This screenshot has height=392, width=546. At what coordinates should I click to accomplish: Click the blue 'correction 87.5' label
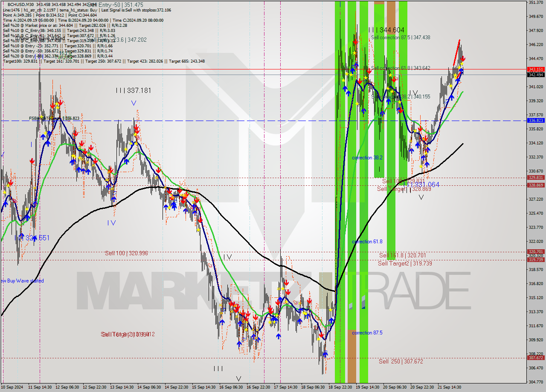[367, 333]
